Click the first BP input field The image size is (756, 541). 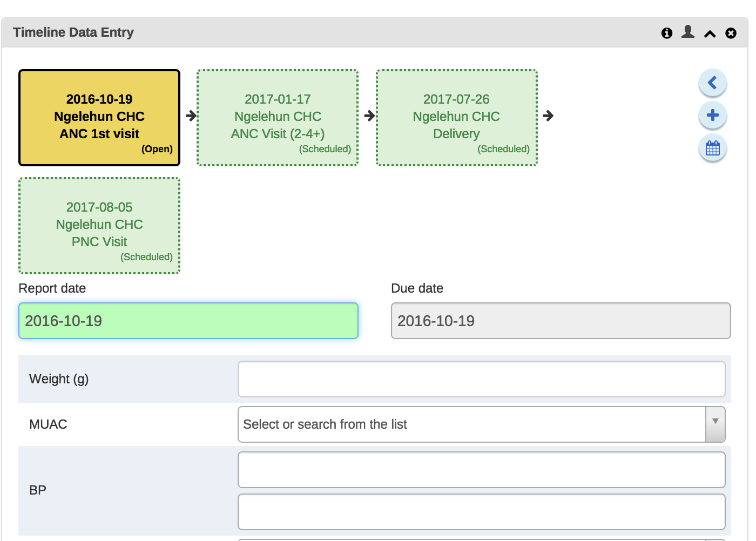point(481,470)
